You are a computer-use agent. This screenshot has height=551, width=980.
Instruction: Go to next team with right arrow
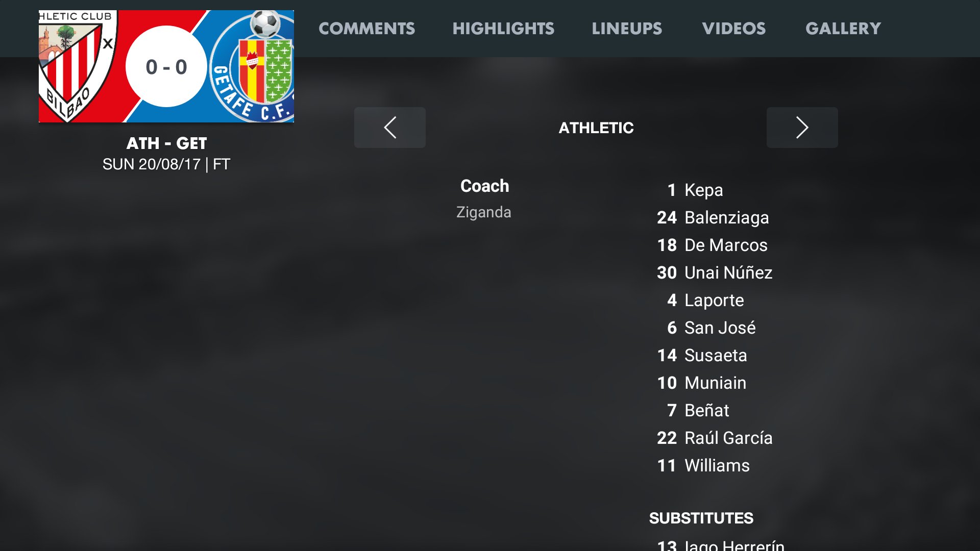coord(802,128)
